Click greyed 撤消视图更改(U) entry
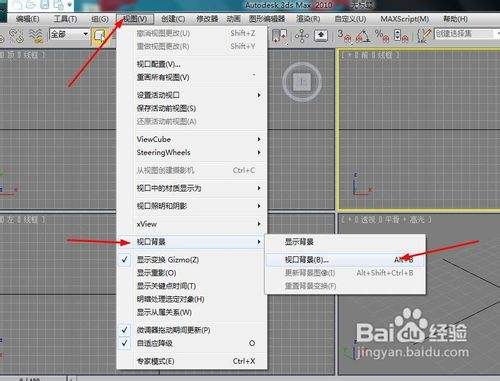Image resolution: width=500 pixels, height=381 pixels. tap(192, 33)
